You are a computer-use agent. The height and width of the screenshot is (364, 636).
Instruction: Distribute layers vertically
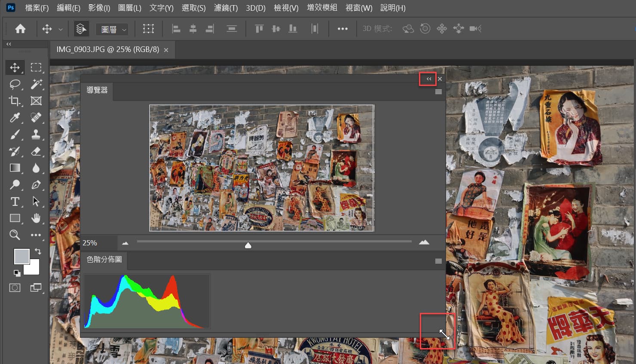[x=232, y=29]
